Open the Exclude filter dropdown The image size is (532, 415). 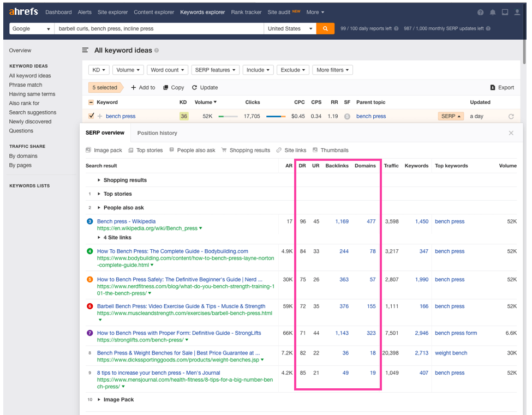(293, 70)
